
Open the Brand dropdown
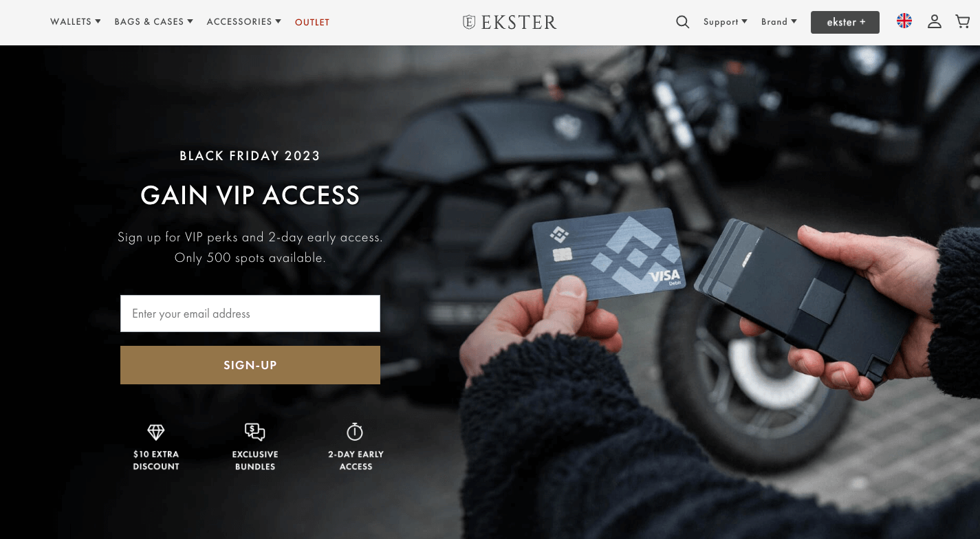779,22
